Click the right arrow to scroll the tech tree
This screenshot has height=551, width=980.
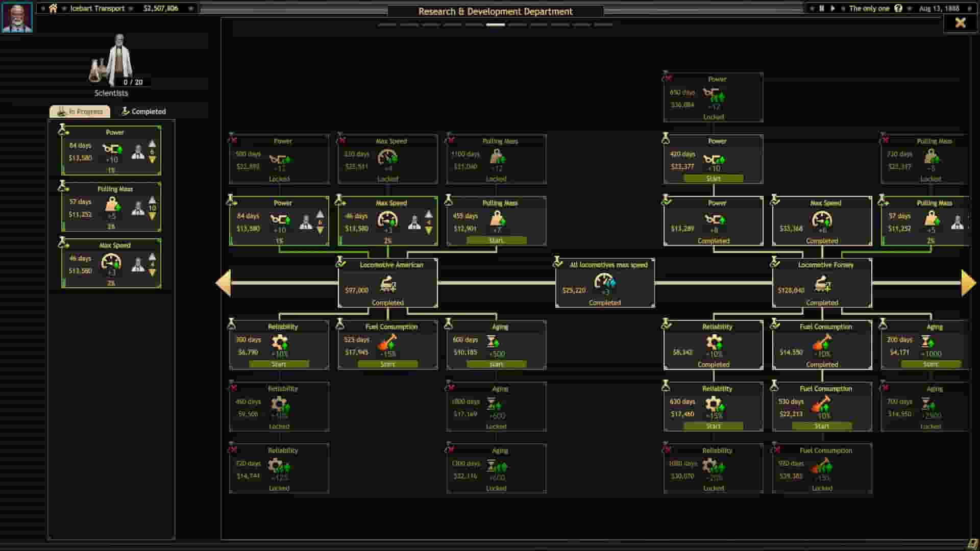(966, 282)
